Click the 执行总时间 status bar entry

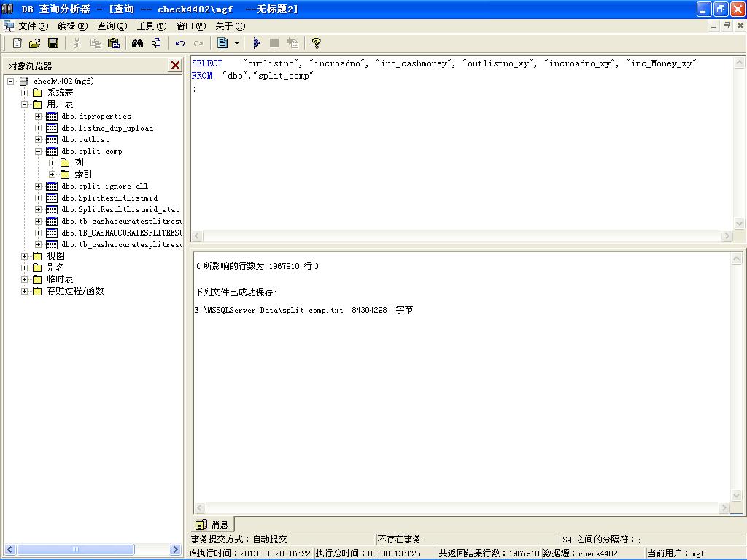pyautogui.click(x=368, y=553)
